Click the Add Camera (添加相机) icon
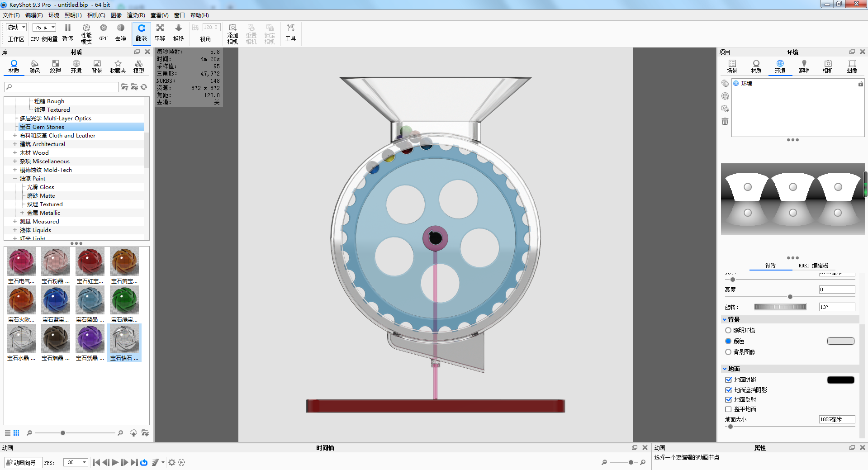Viewport: 868px width, 470px height. pos(233,34)
